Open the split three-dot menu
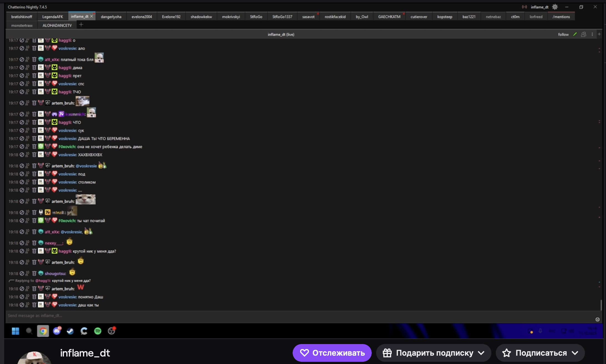 tap(592, 34)
